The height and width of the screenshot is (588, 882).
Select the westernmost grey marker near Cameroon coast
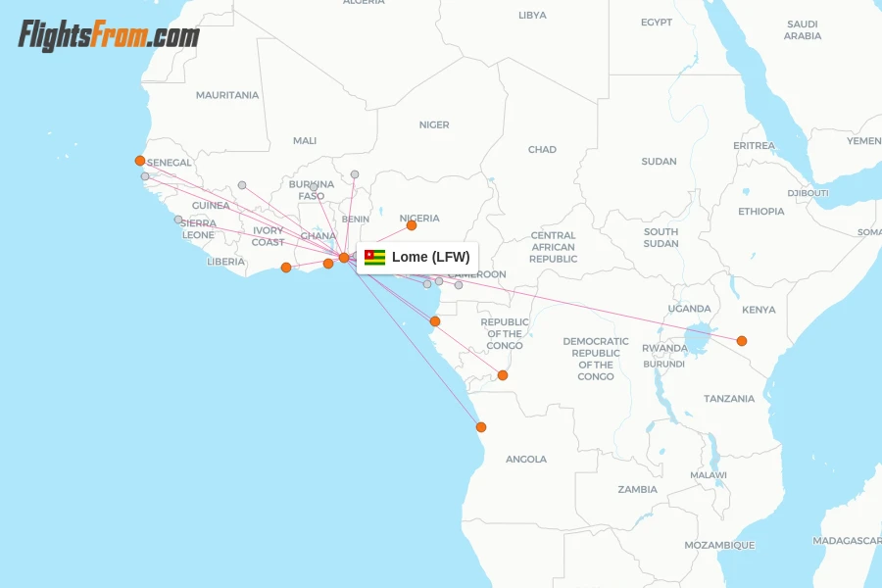click(427, 284)
